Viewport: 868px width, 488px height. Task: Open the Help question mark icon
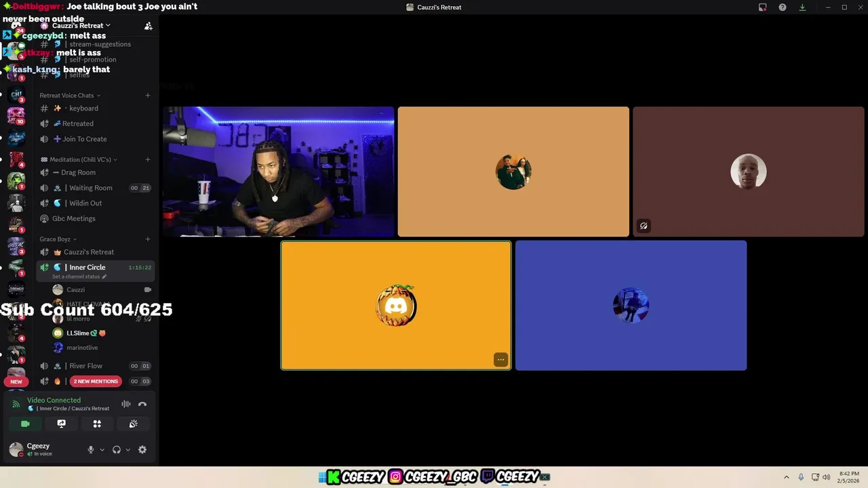tap(783, 7)
